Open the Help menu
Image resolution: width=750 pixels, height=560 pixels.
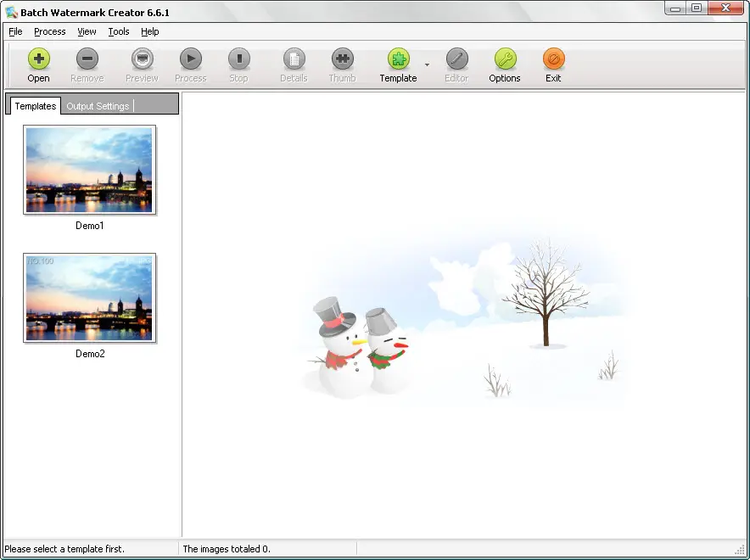tap(149, 31)
